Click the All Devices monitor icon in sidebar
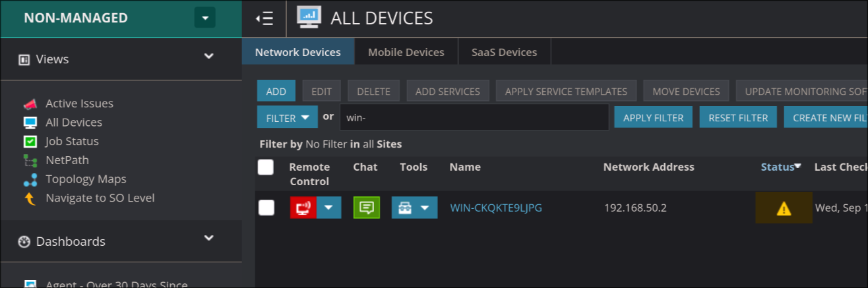This screenshot has height=288, width=868. (30, 123)
